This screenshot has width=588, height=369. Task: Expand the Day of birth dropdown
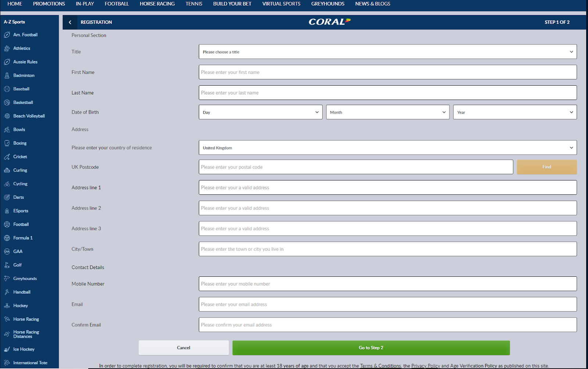point(260,112)
